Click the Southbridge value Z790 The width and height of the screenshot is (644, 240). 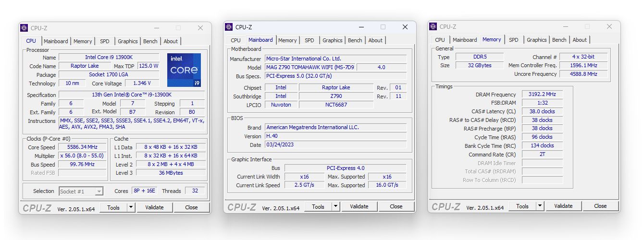[x=336, y=96]
